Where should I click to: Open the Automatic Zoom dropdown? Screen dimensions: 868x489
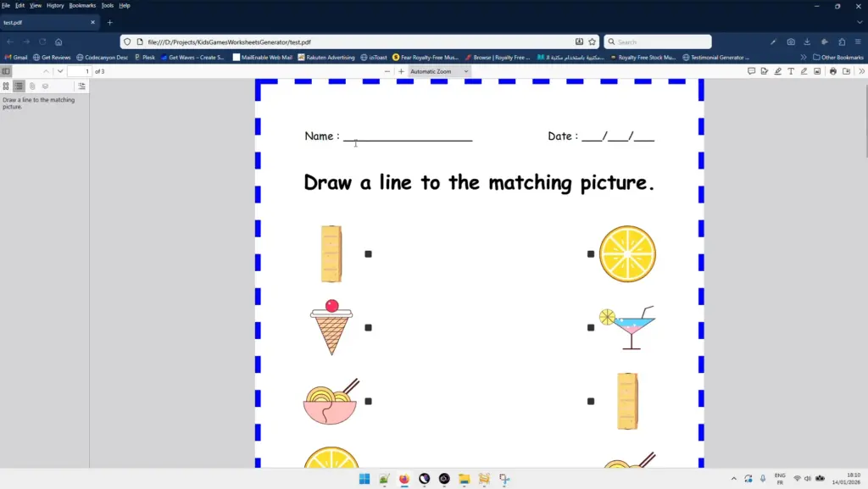(436, 71)
